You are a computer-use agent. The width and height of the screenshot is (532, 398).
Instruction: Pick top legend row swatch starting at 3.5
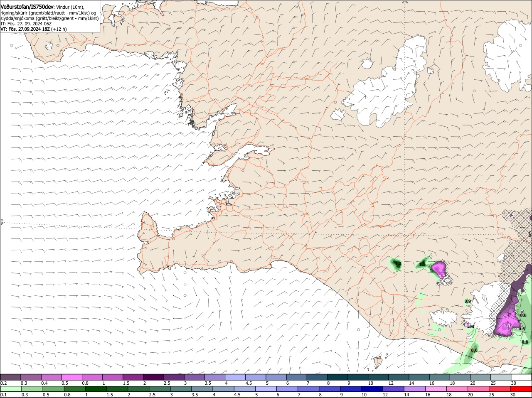[215, 377]
